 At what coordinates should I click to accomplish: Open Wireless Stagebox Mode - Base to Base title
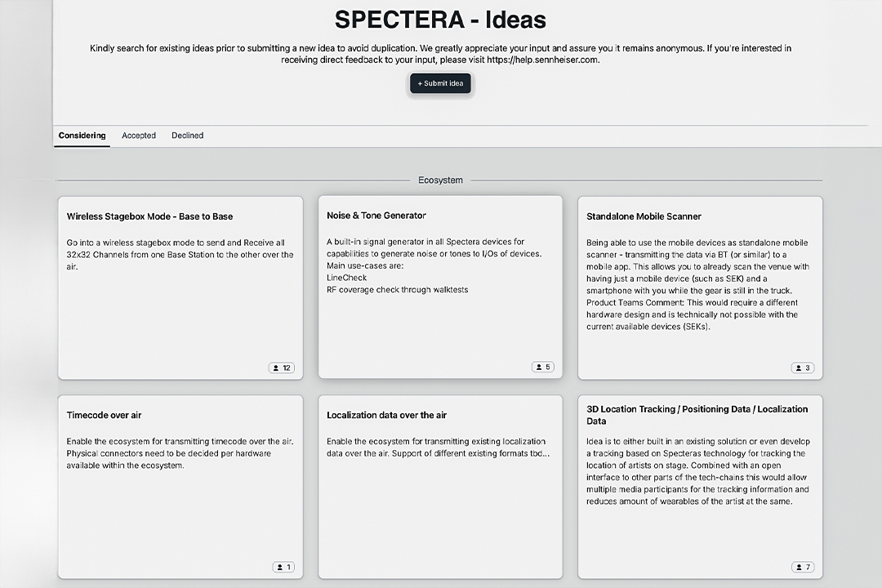(149, 216)
